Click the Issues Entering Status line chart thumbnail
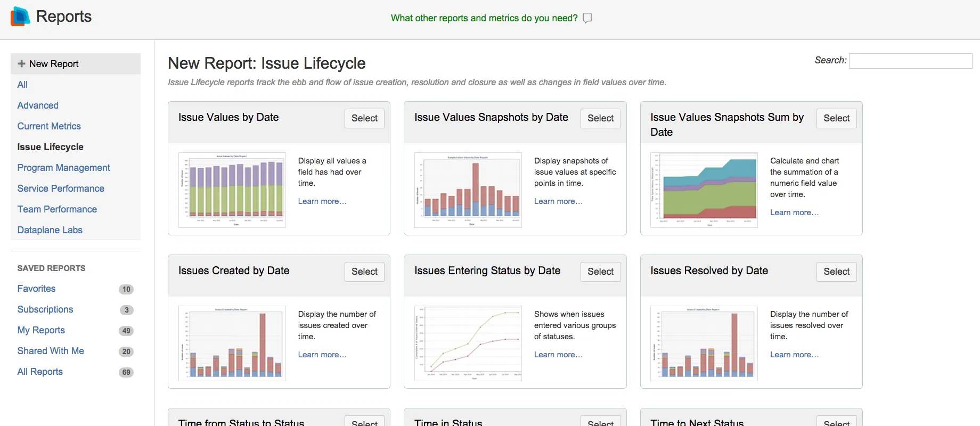Image resolution: width=980 pixels, height=426 pixels. pyautogui.click(x=468, y=343)
